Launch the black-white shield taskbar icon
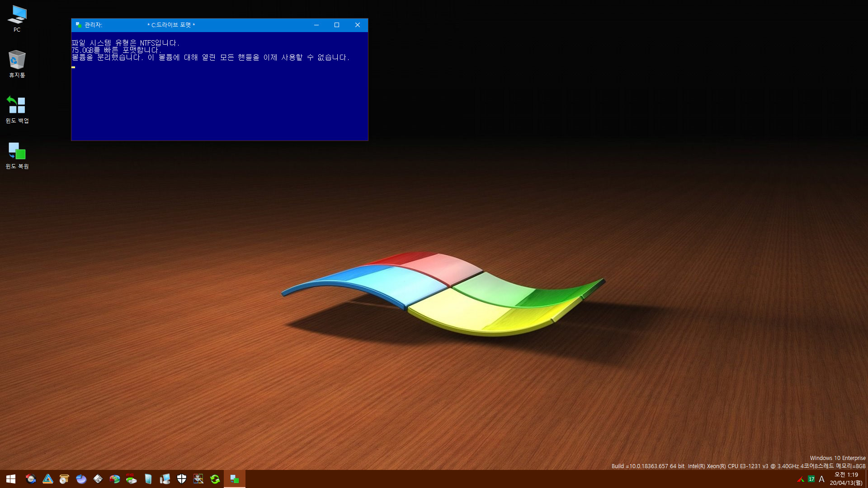The height and width of the screenshot is (488, 868). (182, 479)
